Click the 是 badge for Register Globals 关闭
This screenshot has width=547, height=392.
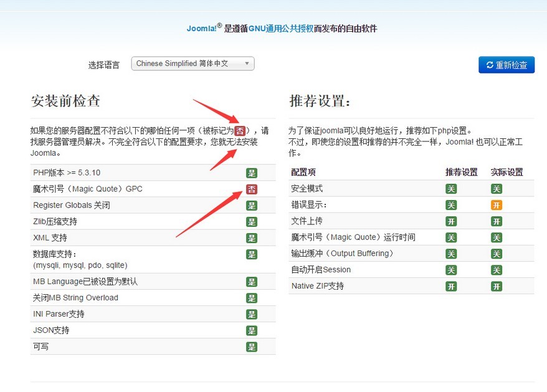coord(251,204)
